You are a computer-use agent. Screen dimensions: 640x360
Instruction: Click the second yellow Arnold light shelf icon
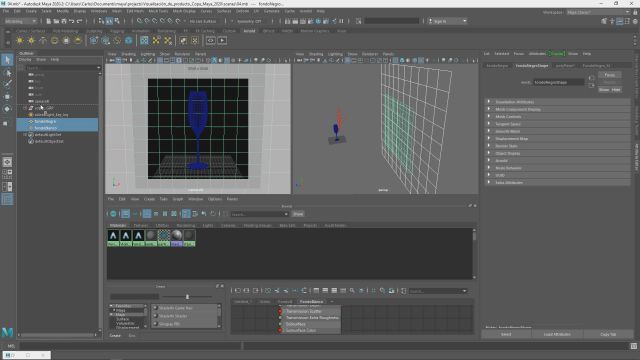coord(31,40)
